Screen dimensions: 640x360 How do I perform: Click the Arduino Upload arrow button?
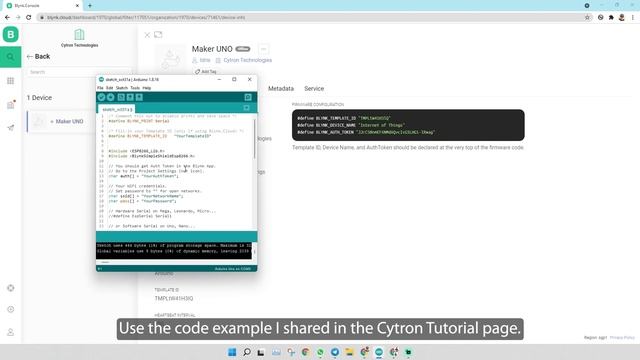click(x=111, y=97)
